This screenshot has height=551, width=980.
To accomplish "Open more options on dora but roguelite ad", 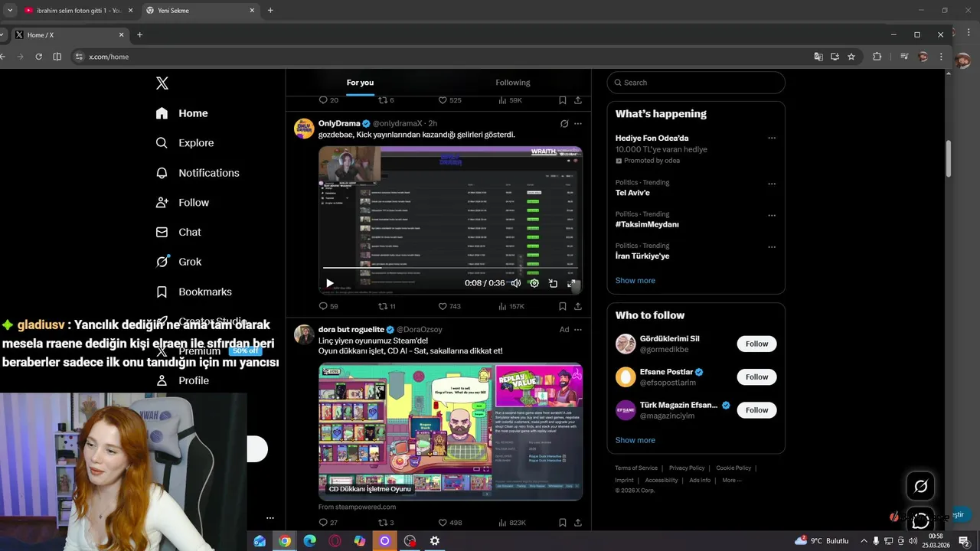I will [578, 330].
